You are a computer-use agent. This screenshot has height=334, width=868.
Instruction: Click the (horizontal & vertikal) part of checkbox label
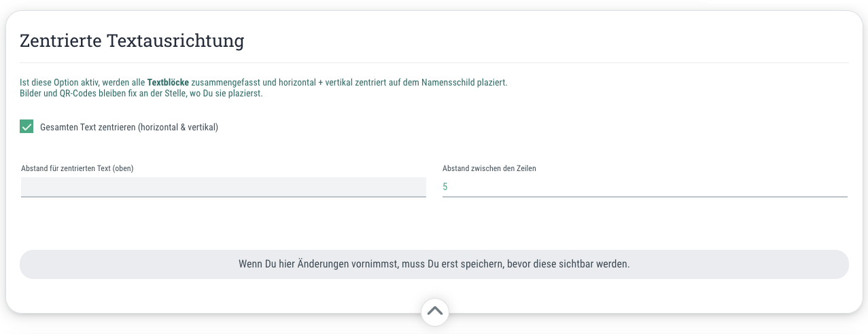178,127
